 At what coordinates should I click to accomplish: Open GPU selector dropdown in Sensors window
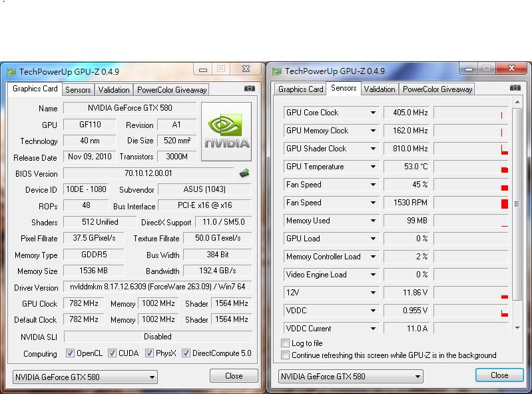coord(351,377)
